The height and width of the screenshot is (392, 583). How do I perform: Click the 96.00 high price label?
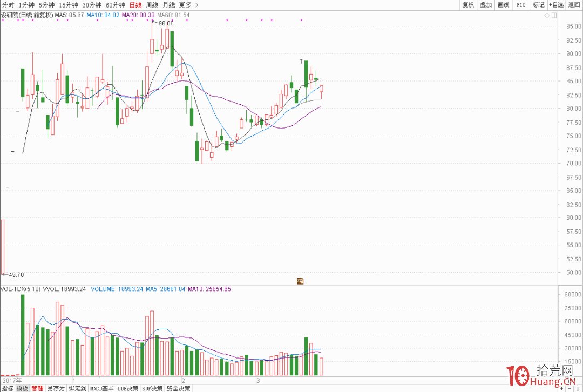tap(166, 23)
